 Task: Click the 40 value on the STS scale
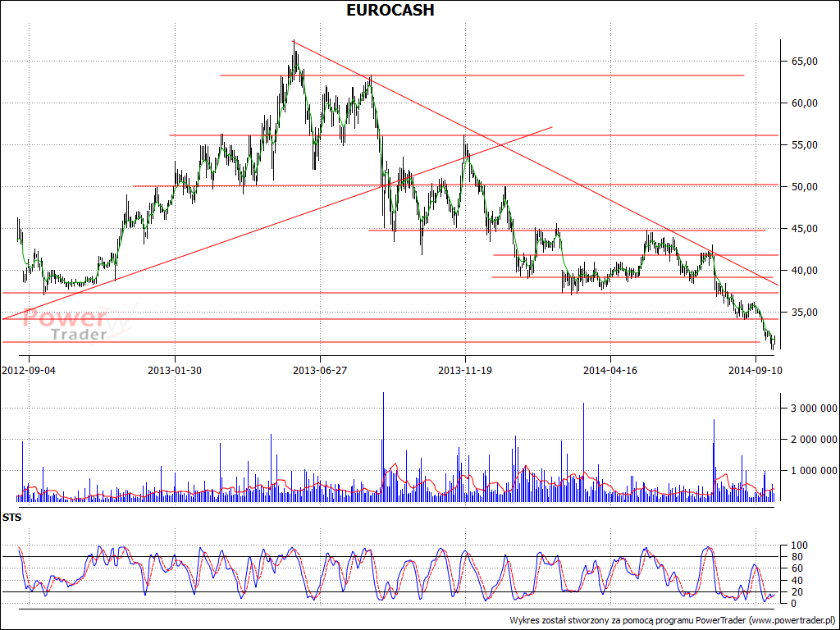click(797, 581)
